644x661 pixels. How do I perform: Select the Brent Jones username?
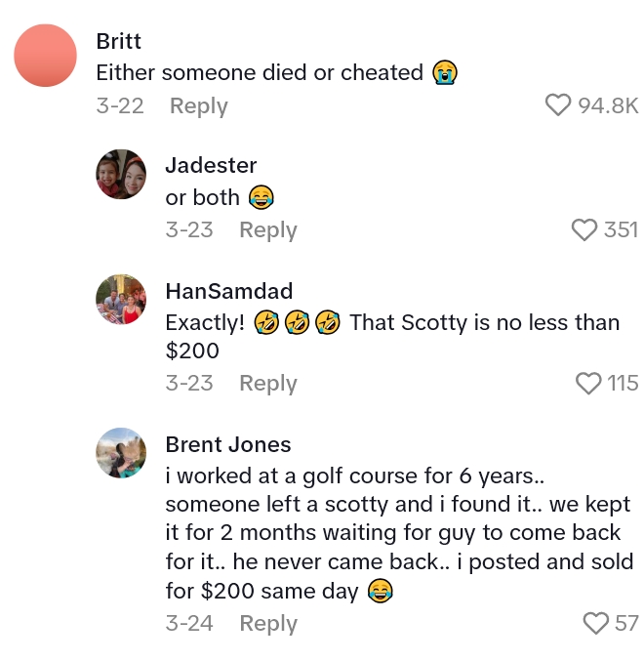228,444
